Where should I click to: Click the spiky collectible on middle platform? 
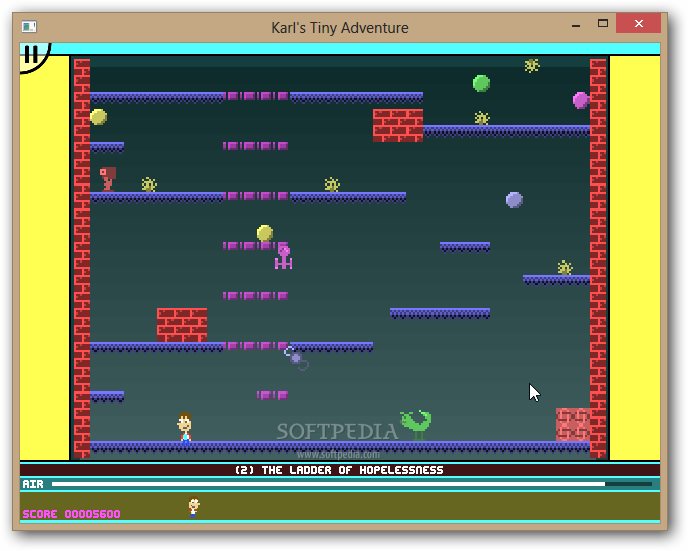(x=332, y=184)
